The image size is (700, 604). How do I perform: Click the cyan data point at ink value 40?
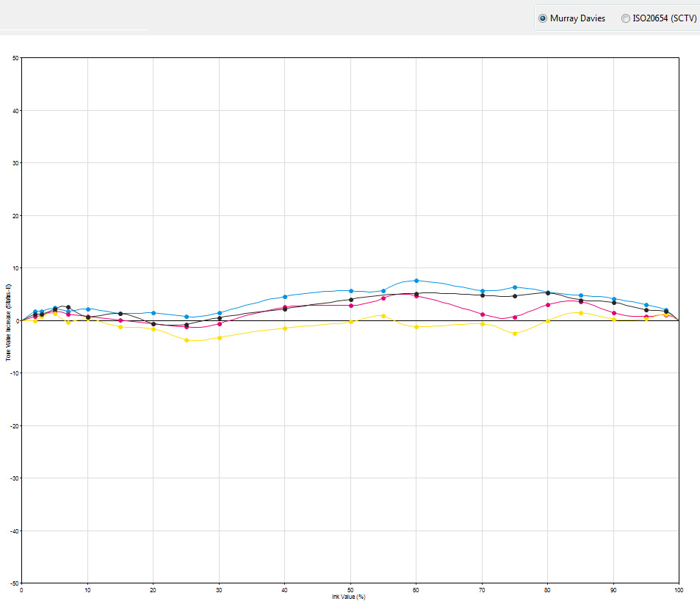tap(285, 297)
